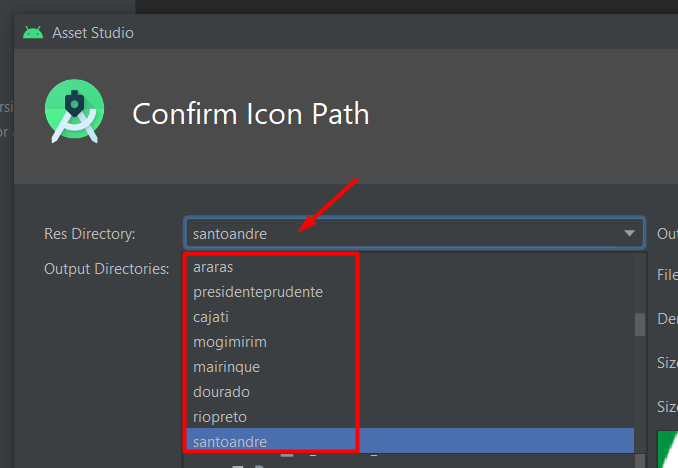Select the highlighted santoandre list item

pos(229,441)
